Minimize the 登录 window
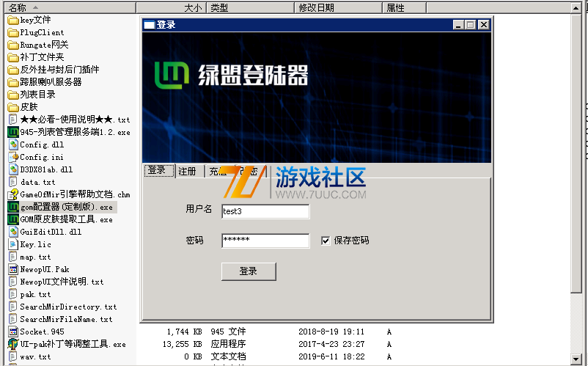Viewport: 588px width, 366px height. (x=458, y=25)
